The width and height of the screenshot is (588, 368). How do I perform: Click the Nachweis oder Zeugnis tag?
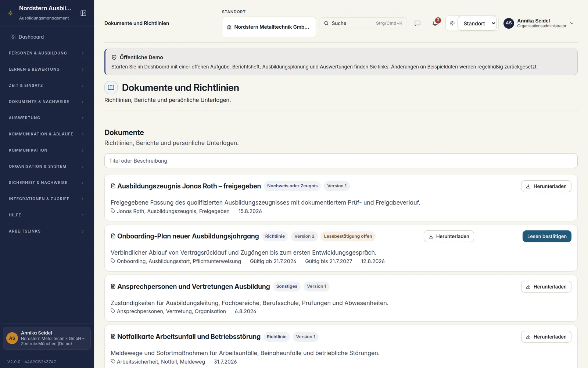(293, 186)
